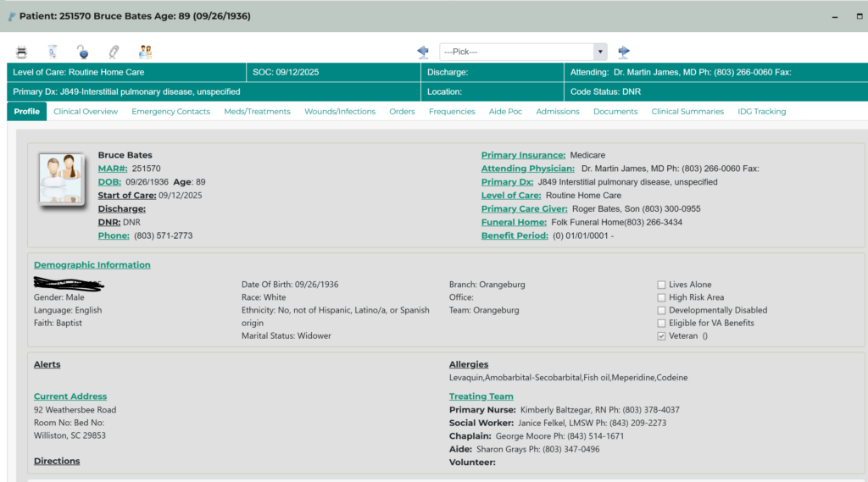Click the Start of Care link
The height and width of the screenshot is (482, 868).
tap(127, 196)
